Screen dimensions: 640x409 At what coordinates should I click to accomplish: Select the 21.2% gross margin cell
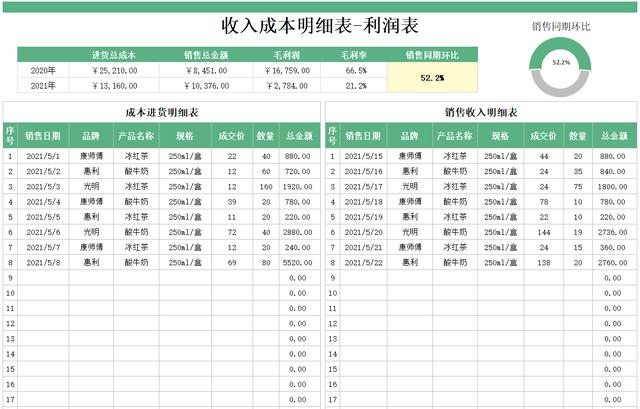tap(354, 86)
